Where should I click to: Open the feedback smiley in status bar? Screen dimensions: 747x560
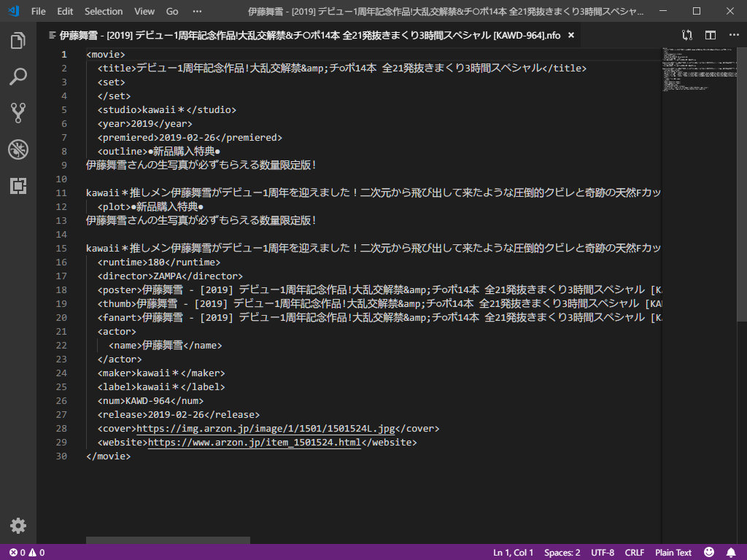tap(709, 552)
